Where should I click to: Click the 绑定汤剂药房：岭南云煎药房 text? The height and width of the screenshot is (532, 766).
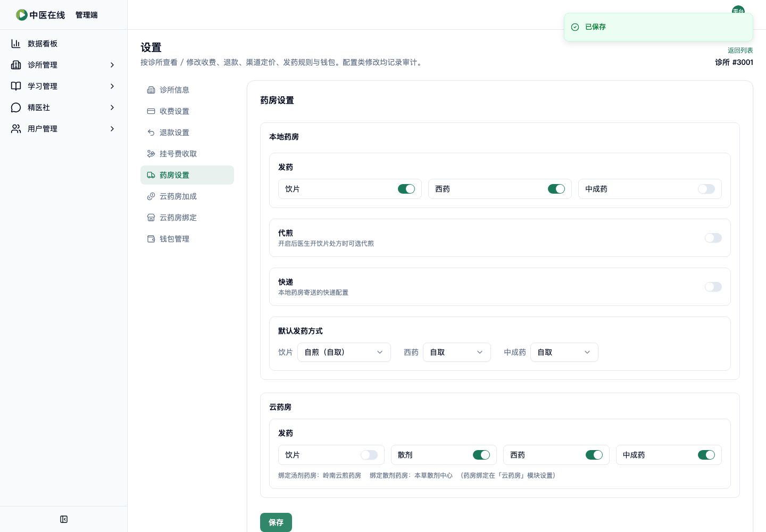(x=320, y=476)
